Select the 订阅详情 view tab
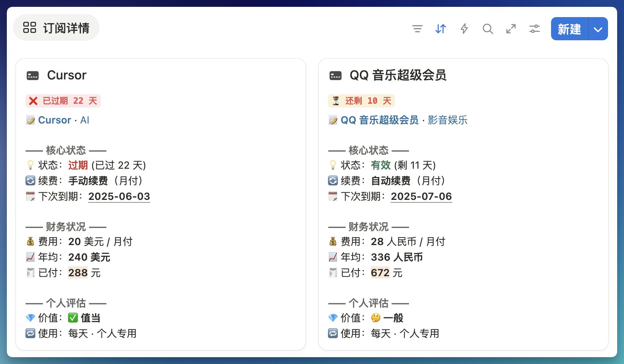The image size is (624, 364). click(56, 28)
